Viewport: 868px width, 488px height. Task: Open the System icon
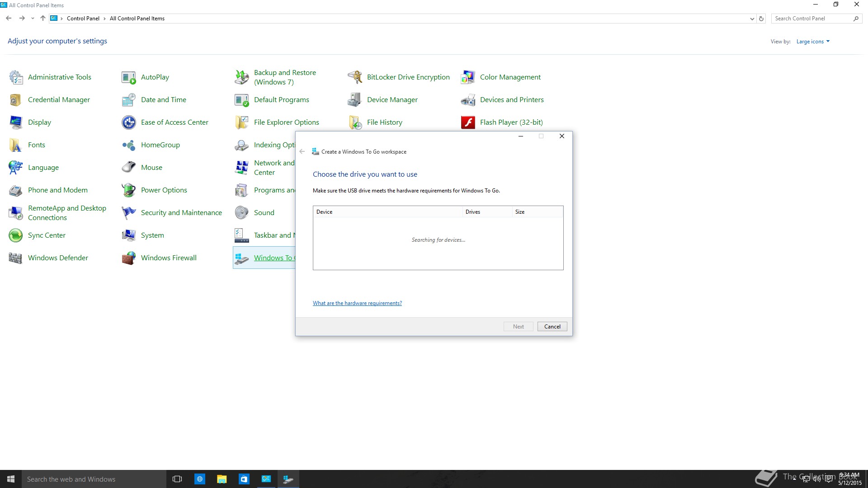pos(129,235)
